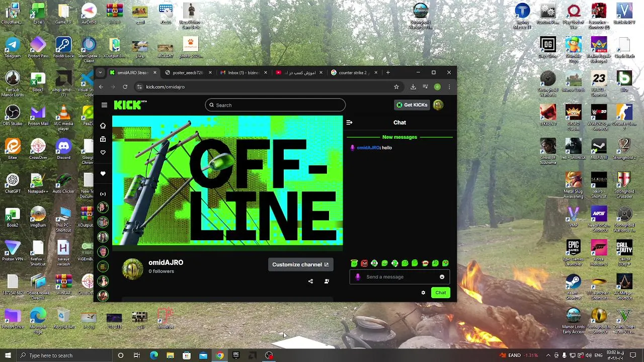Select the ChatGPT desktop icon
The height and width of the screenshot is (362, 644).
tap(13, 183)
